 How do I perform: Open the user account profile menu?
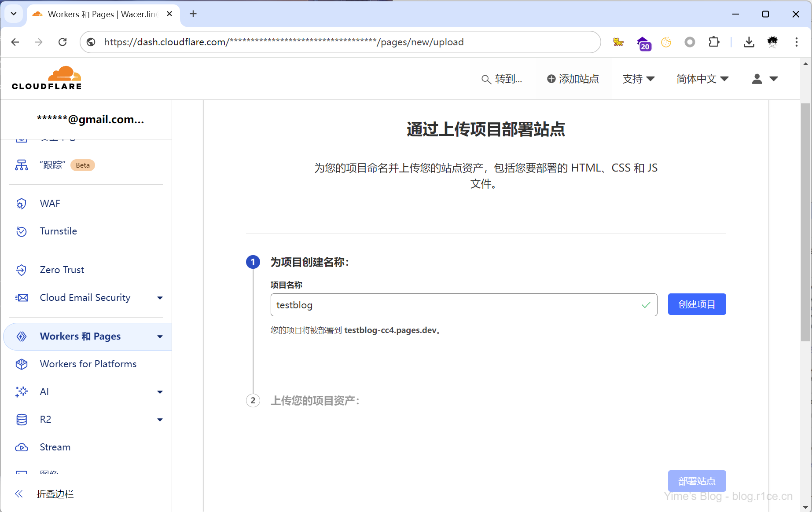coord(764,79)
